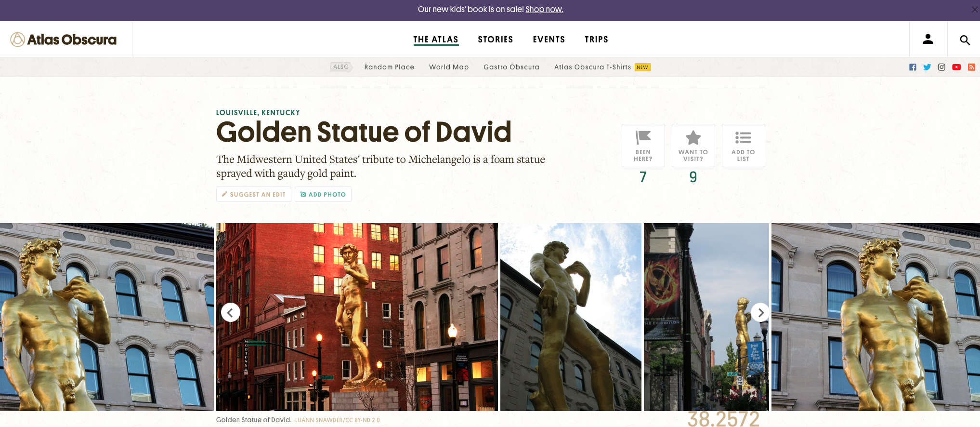Mark Want to Visit star button
This screenshot has width=980, height=427.
point(693,146)
